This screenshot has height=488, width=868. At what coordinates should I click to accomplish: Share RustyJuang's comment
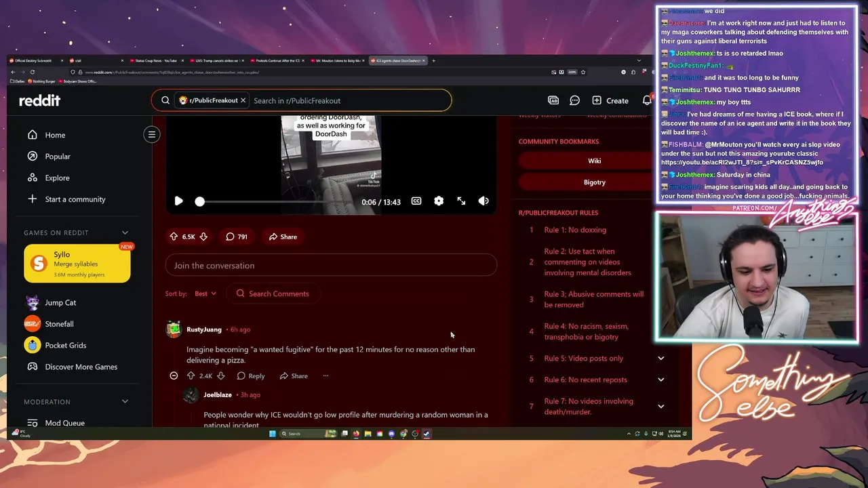click(x=294, y=375)
